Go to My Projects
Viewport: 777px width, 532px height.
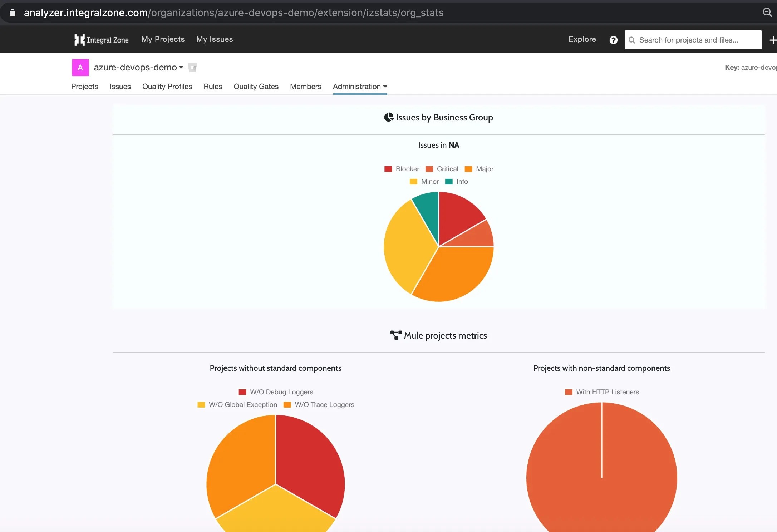[x=163, y=39]
